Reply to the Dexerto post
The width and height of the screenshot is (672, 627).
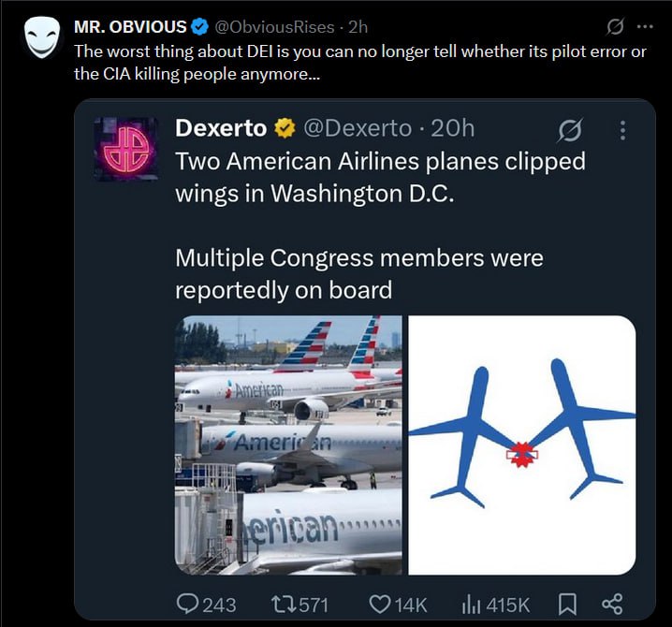tap(206, 605)
